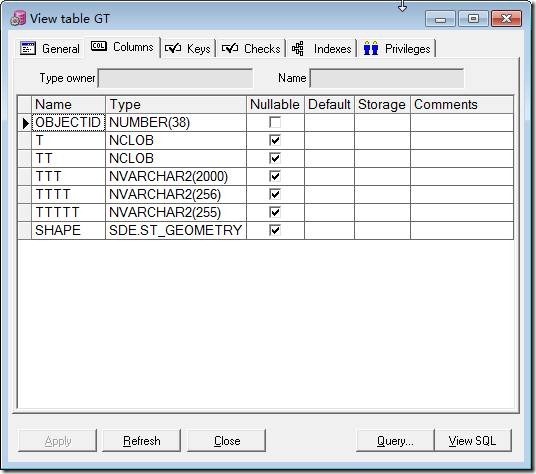Click the Name column header
Screen dimensions: 536x474
[68, 105]
